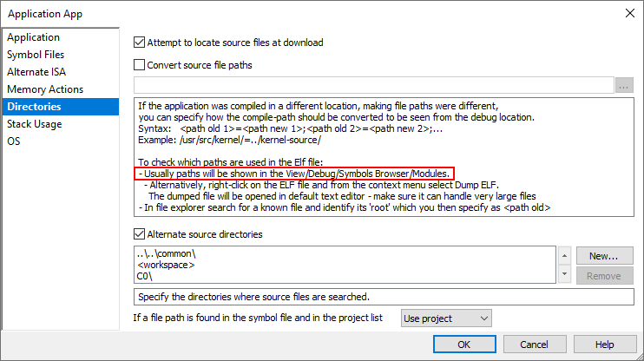Open the Symbol Files page

pyautogui.click(x=36, y=55)
